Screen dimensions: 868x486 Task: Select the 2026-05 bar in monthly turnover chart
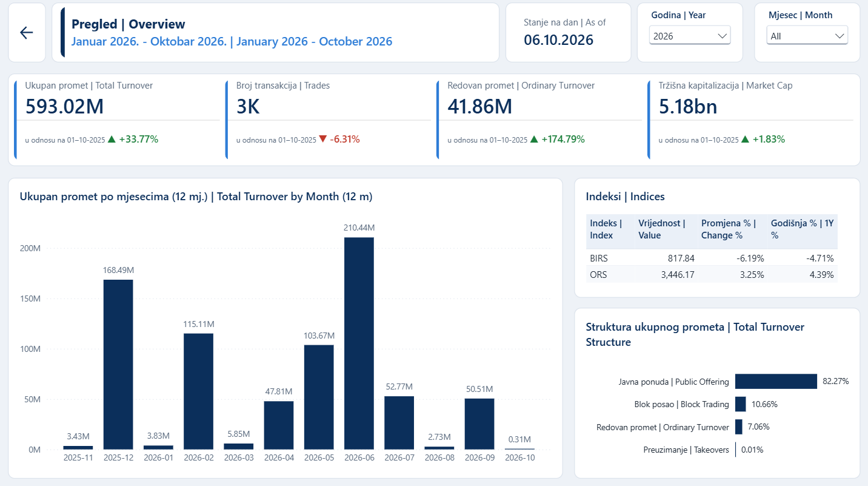(319, 397)
